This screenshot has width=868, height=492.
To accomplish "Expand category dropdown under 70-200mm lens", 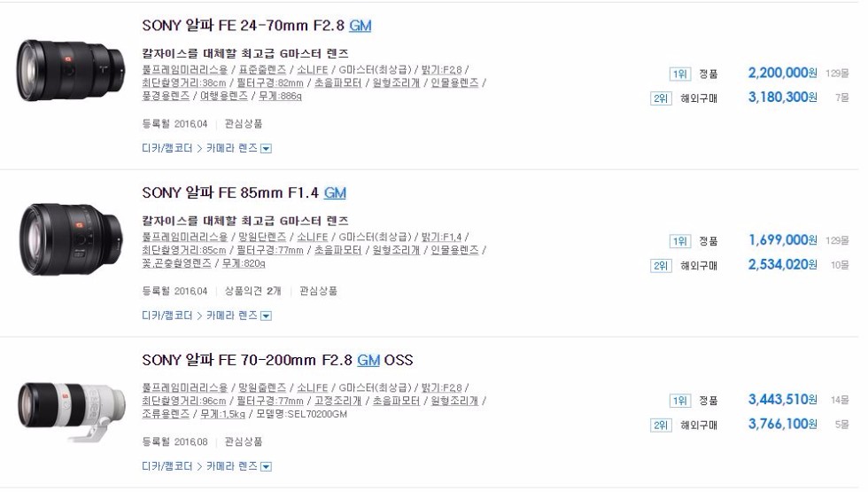I will [267, 466].
